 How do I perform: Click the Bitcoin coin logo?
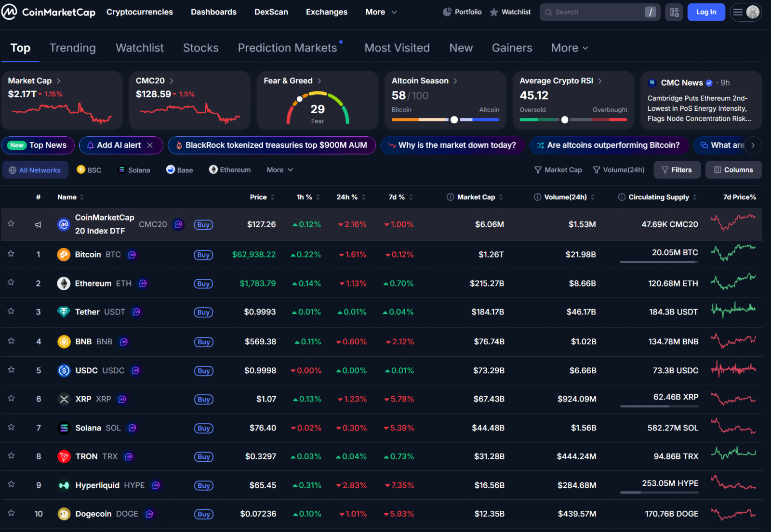pyautogui.click(x=64, y=255)
